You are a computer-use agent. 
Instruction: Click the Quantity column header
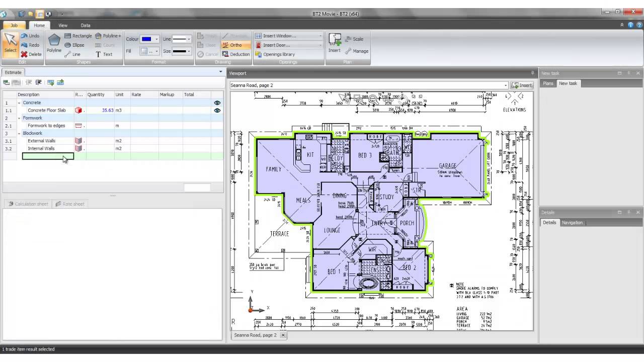pos(100,95)
